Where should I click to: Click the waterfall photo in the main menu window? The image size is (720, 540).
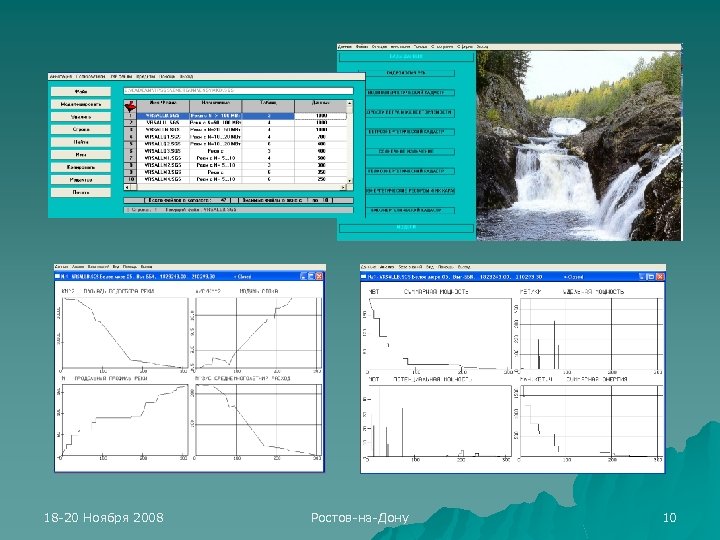[579, 145]
